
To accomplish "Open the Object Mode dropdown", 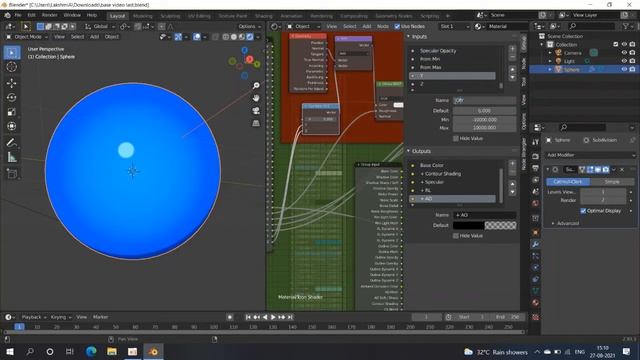I will (27, 37).
